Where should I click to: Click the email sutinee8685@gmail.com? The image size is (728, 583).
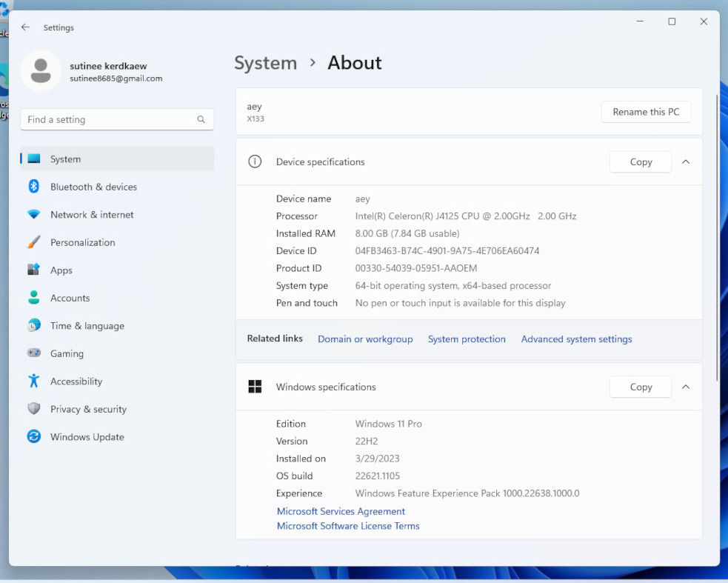116,79
